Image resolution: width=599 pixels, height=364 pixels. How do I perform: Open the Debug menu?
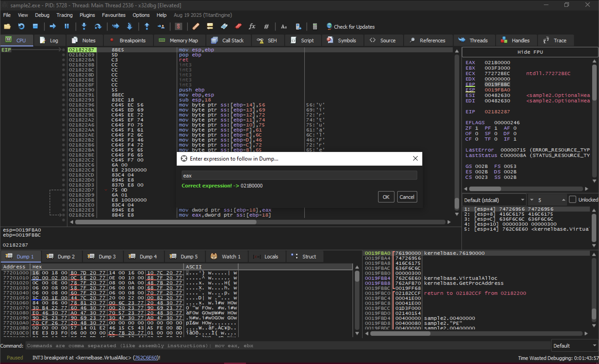pos(42,15)
